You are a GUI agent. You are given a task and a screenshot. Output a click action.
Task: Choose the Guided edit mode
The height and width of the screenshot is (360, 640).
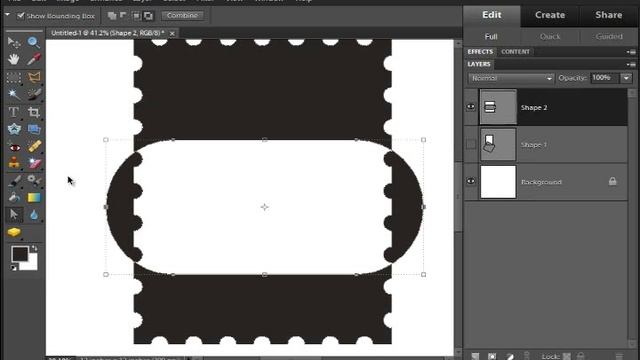click(609, 37)
